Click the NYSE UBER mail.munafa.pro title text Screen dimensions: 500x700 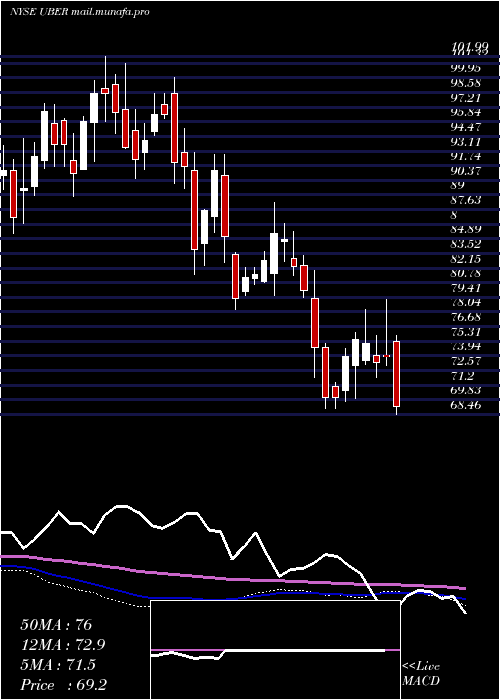click(x=79, y=12)
